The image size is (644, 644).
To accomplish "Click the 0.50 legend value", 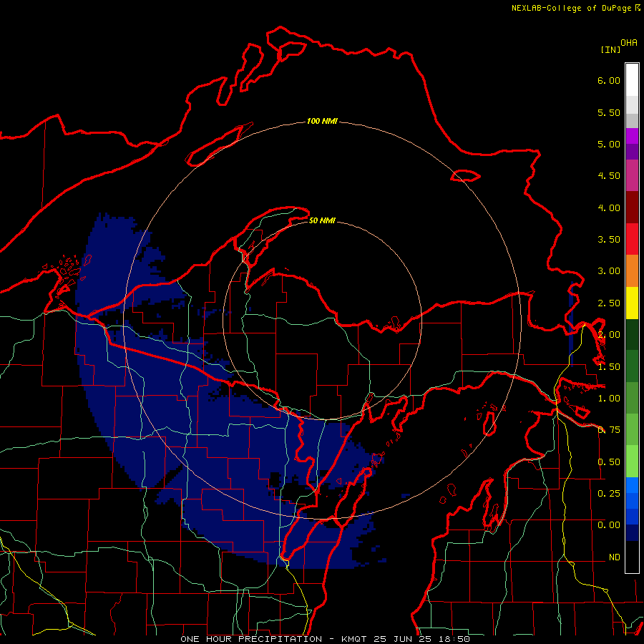I will 609,462.
